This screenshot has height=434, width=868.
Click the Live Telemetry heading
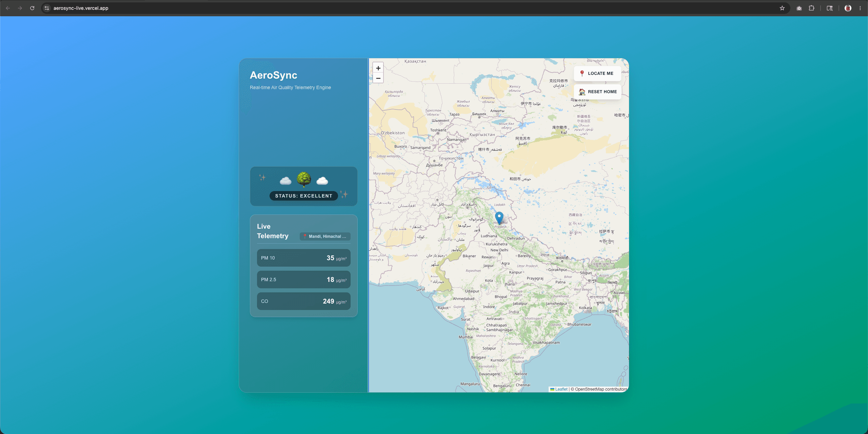click(x=273, y=231)
